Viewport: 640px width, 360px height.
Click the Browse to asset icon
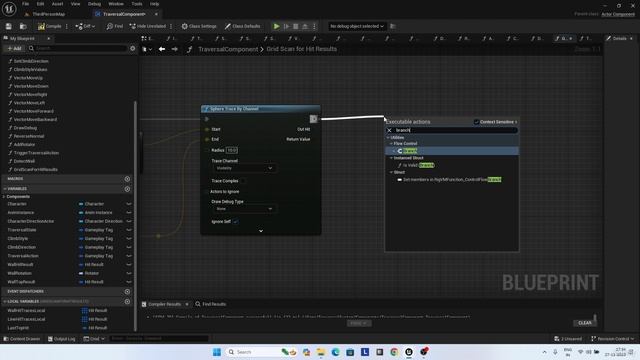click(23, 26)
